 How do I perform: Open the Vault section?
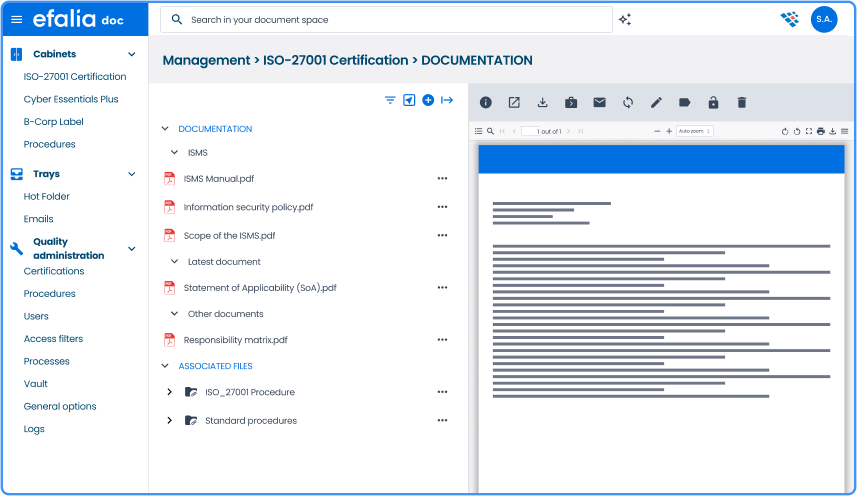tap(36, 383)
